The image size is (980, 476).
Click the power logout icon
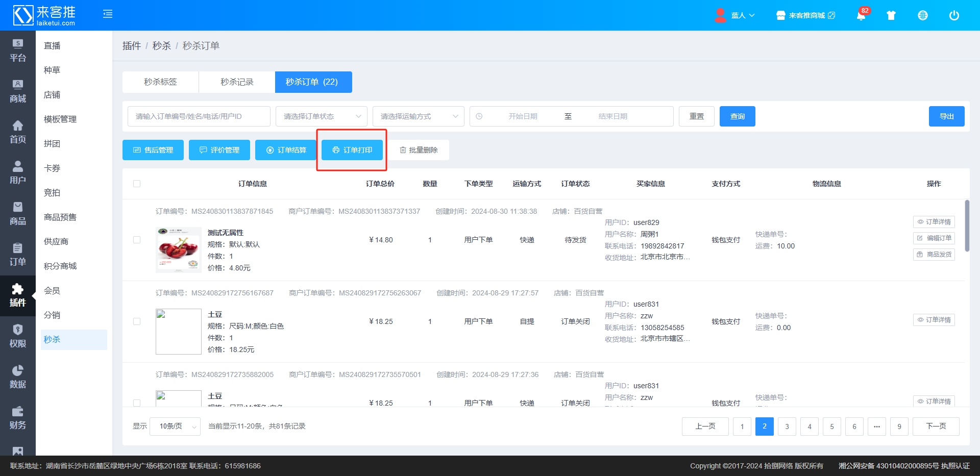click(x=953, y=15)
